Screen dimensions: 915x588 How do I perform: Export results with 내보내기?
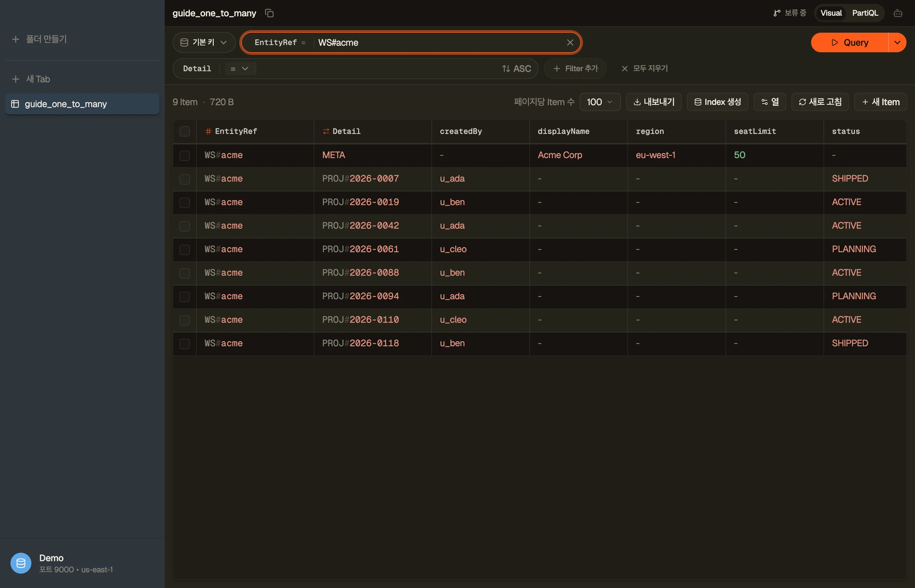click(x=653, y=102)
